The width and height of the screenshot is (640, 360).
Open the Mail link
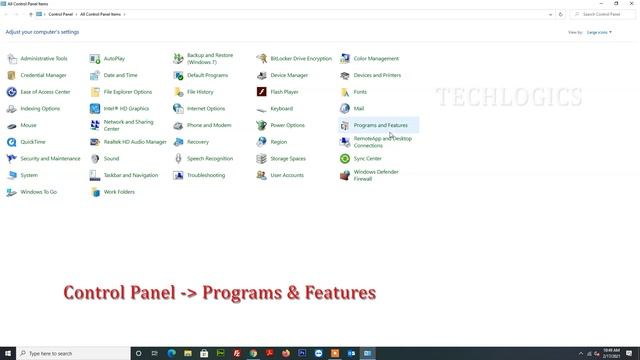[358, 109]
